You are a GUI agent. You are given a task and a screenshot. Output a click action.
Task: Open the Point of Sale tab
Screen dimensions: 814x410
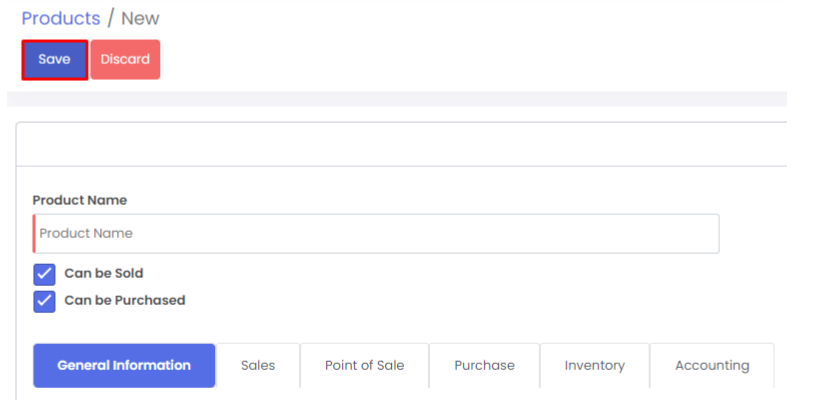coord(364,365)
